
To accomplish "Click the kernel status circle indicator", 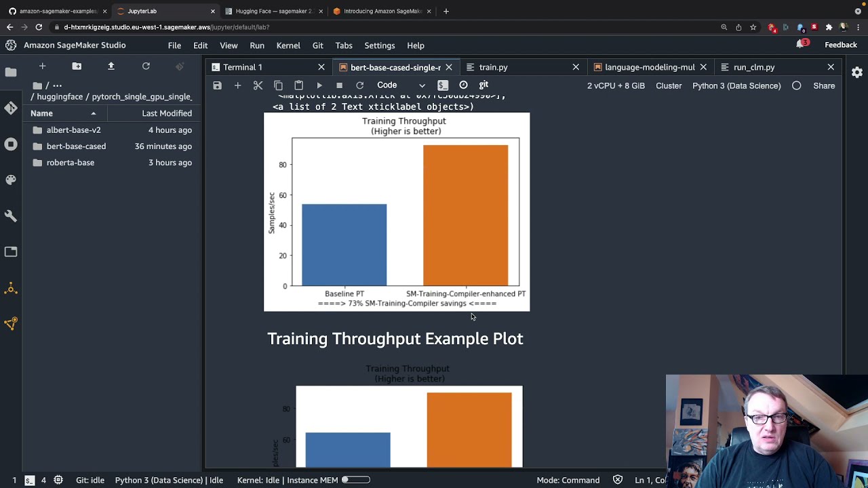I will click(797, 85).
